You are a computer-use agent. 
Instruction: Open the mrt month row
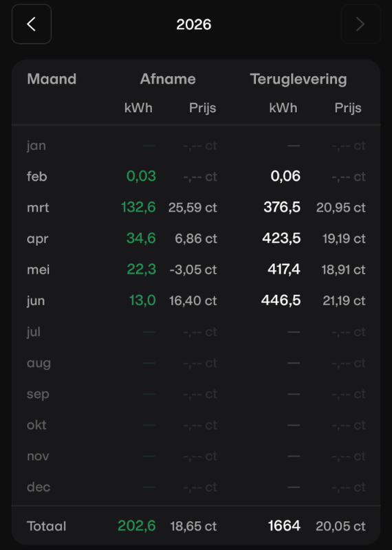[196, 208]
